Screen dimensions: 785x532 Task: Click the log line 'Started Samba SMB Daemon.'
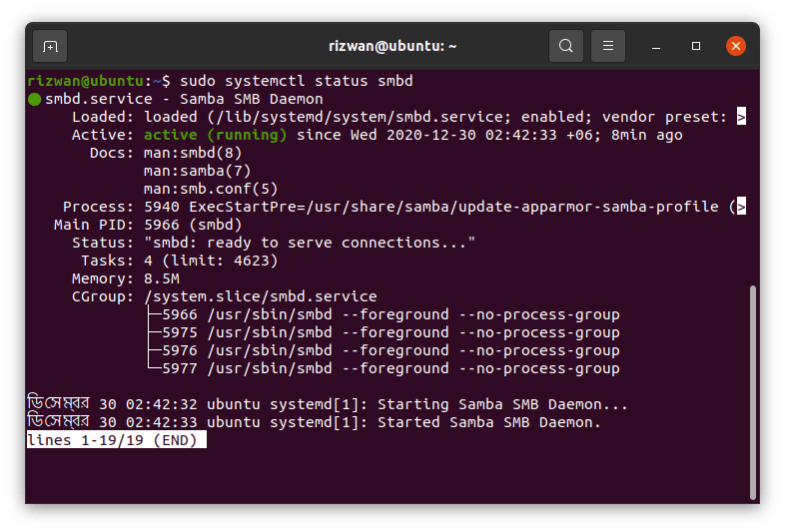pos(314,421)
